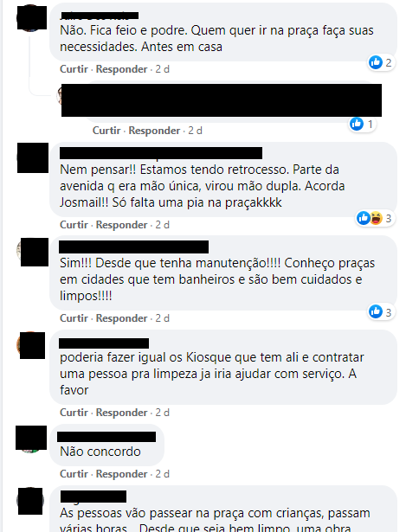Like the "Nem pensar!!" comment
The height and width of the screenshot is (532, 406).
pyautogui.click(x=74, y=225)
